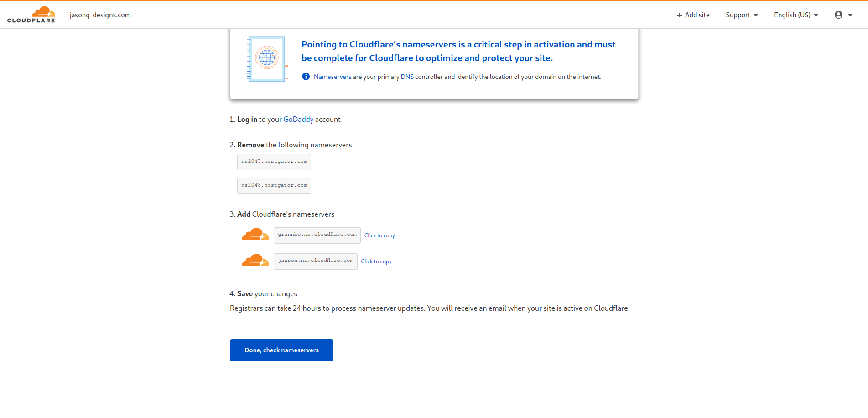Open the GoDaddy link
This screenshot has height=418, width=868.
[298, 119]
